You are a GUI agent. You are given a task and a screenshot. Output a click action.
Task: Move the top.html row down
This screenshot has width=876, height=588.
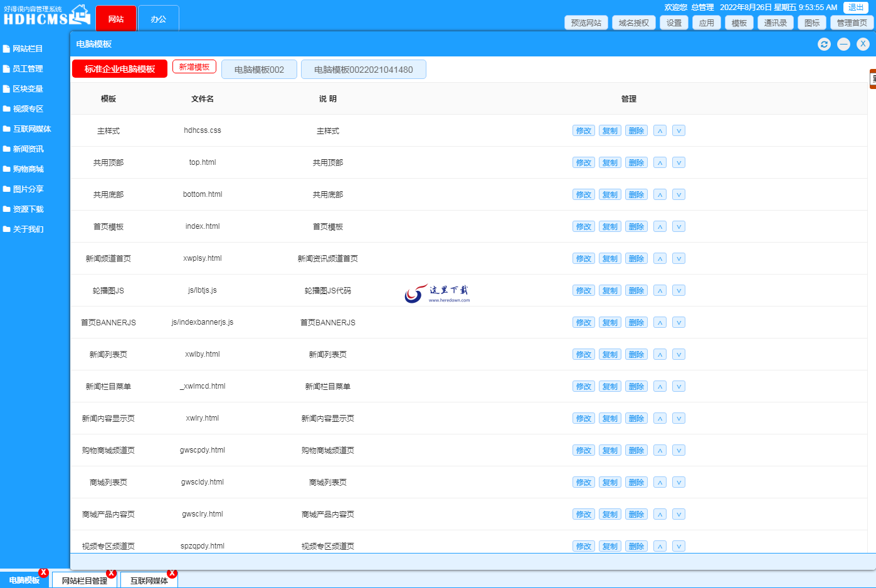[x=678, y=162]
